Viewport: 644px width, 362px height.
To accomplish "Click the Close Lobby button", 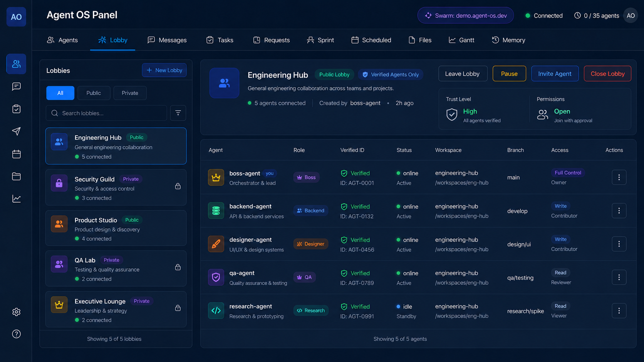I will [607, 74].
